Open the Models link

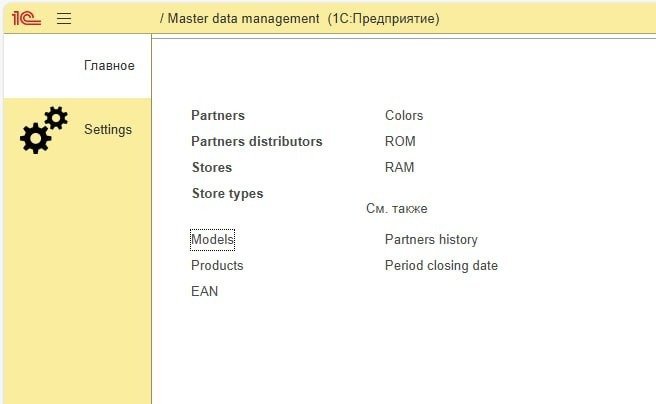213,240
